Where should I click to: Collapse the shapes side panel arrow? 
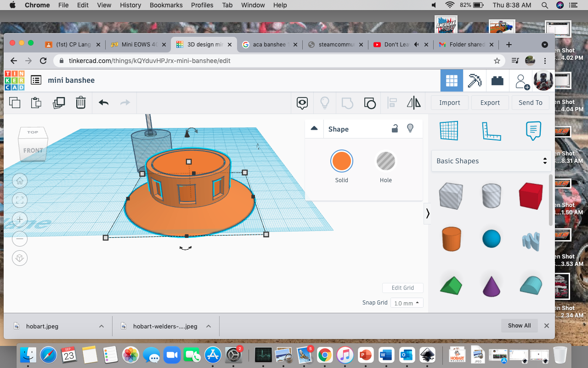click(428, 213)
